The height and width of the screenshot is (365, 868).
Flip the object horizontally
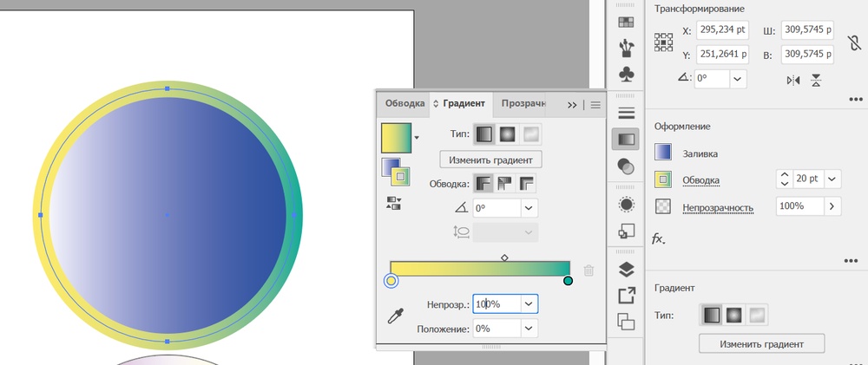(x=793, y=80)
